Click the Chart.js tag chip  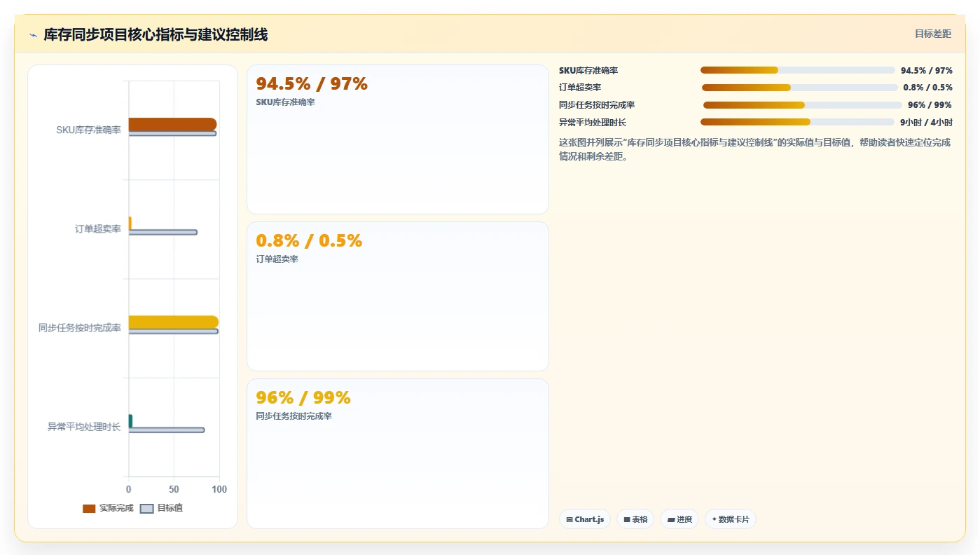pos(585,519)
